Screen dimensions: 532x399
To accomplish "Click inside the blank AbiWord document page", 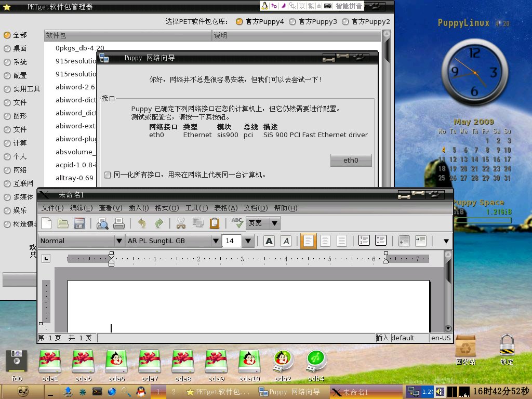I will click(248, 305).
